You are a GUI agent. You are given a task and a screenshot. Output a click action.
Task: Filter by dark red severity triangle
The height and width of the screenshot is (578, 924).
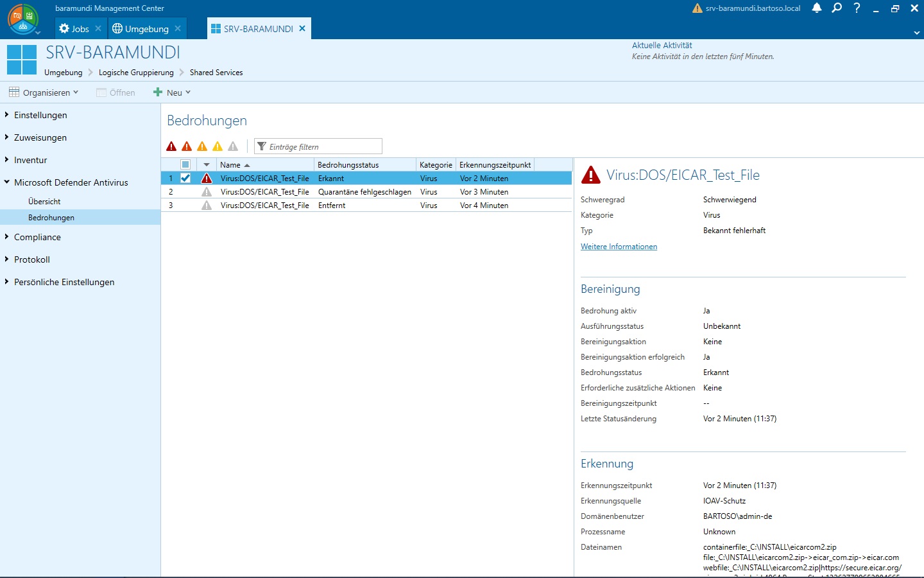171,146
